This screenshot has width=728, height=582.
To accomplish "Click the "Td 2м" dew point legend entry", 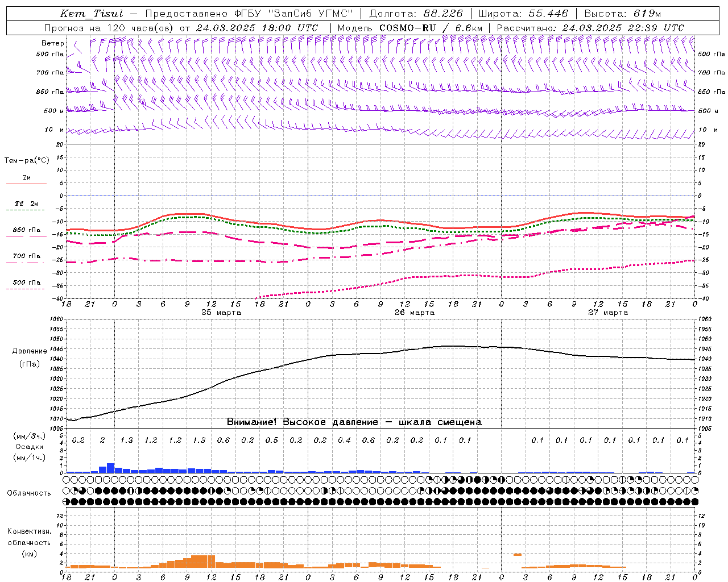I will [27, 203].
